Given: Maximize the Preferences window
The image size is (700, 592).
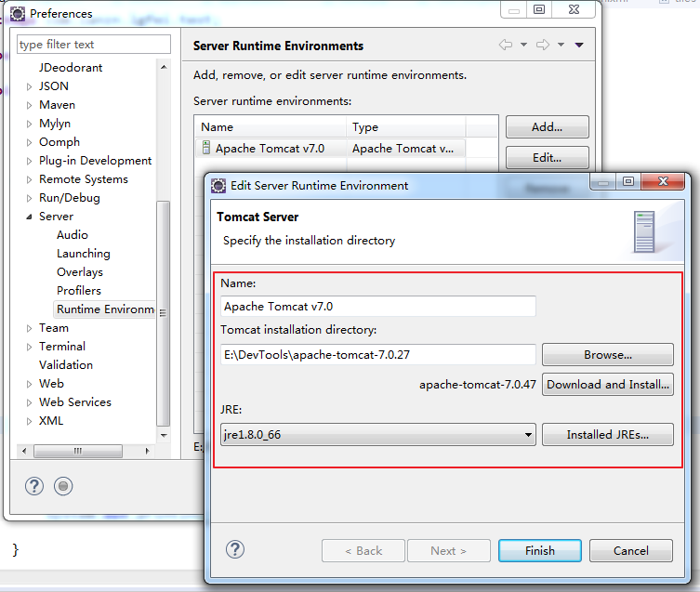Looking at the screenshot, I should [x=539, y=9].
